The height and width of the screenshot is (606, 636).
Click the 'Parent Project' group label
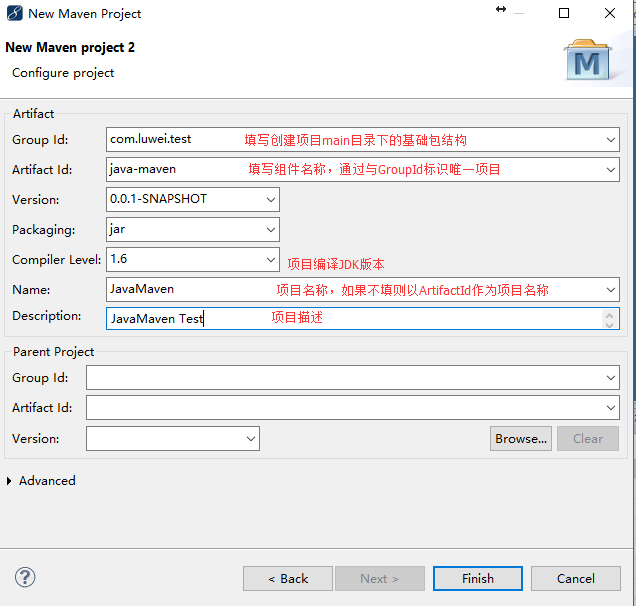point(54,352)
